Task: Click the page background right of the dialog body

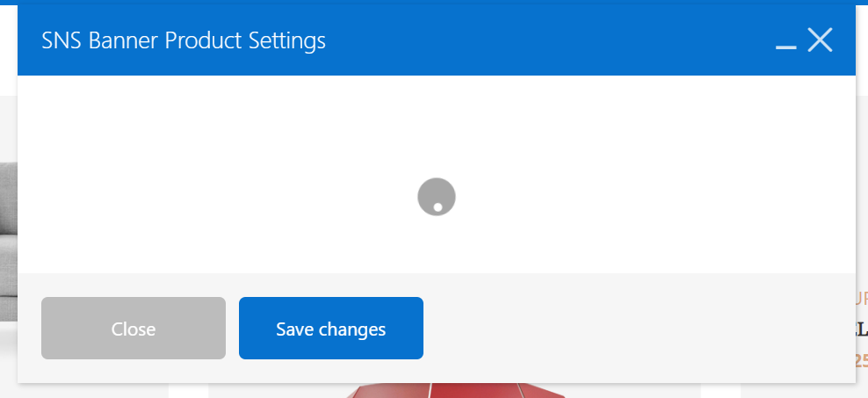Action: click(862, 176)
